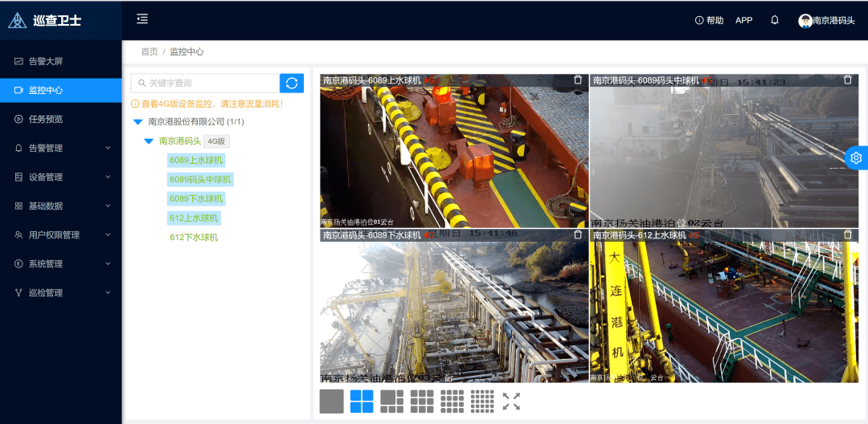Choose the 4x4 sixteen-grid layout
This screenshot has height=424, width=868.
pyautogui.click(x=452, y=402)
